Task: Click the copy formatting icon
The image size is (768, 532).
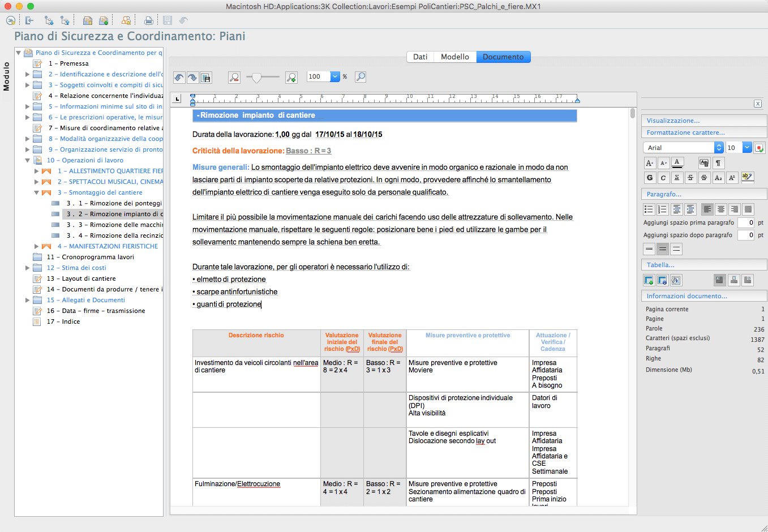Action: click(704, 163)
